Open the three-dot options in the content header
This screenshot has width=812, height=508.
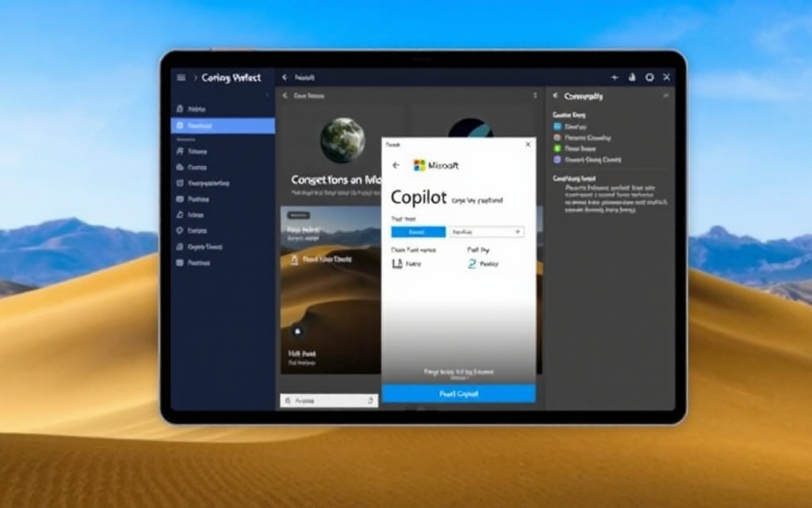(x=535, y=95)
